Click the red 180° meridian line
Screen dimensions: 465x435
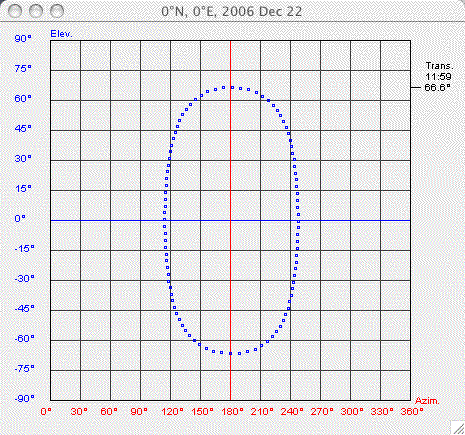230,220
